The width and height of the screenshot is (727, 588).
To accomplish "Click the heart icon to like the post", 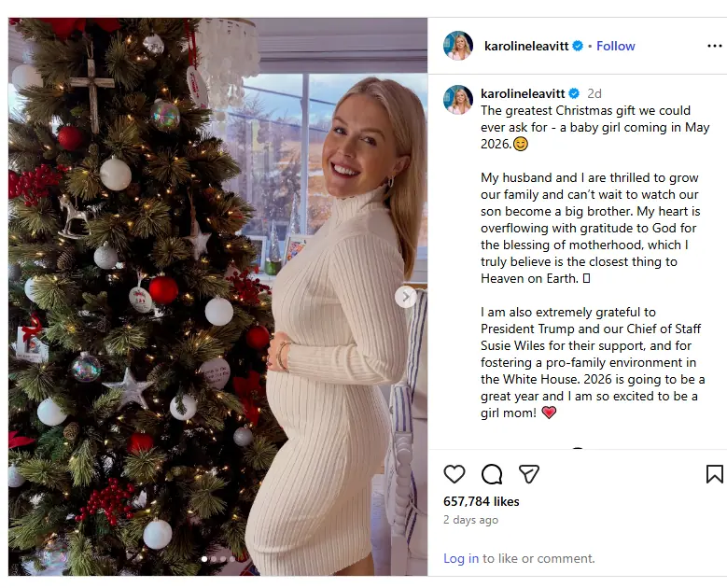I will click(454, 474).
